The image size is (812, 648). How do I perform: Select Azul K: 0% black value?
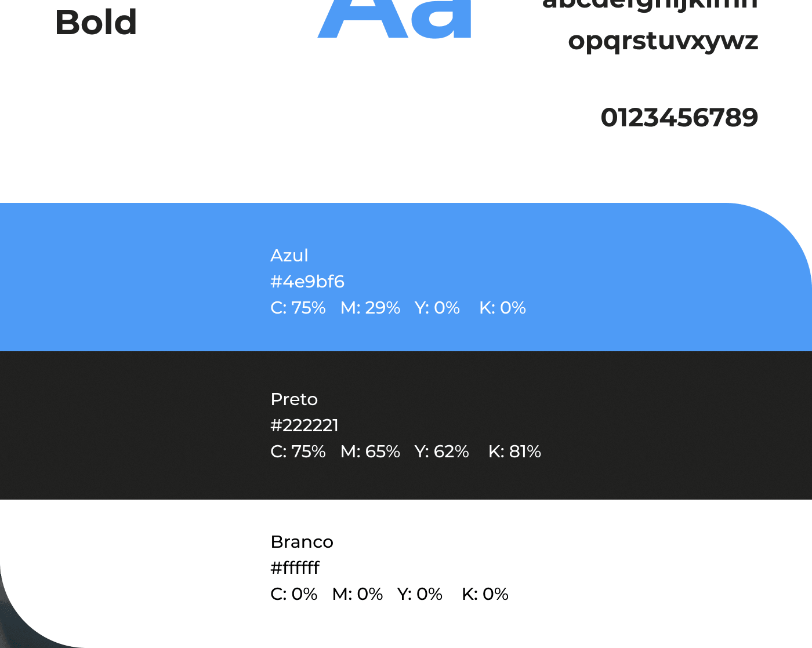pyautogui.click(x=502, y=308)
